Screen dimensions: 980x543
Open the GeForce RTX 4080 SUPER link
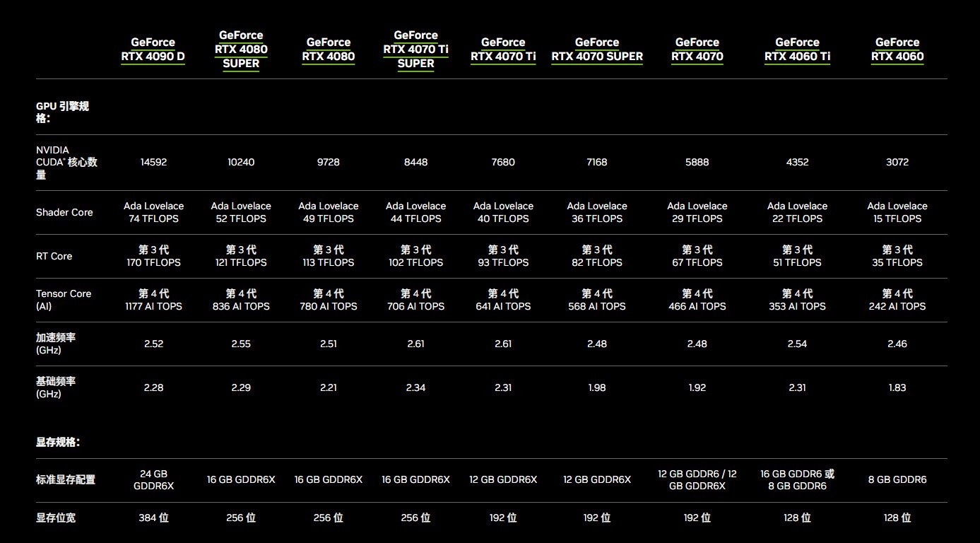coord(241,49)
